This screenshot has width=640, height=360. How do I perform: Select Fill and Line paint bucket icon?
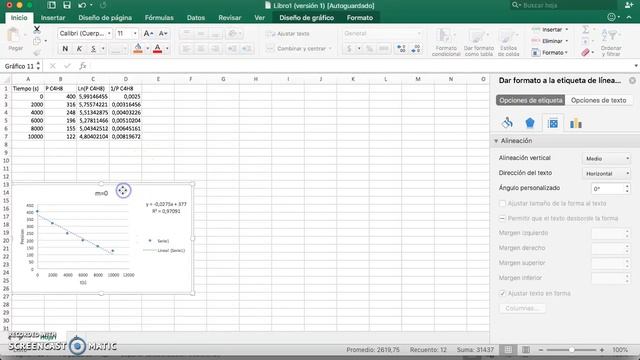pyautogui.click(x=507, y=123)
